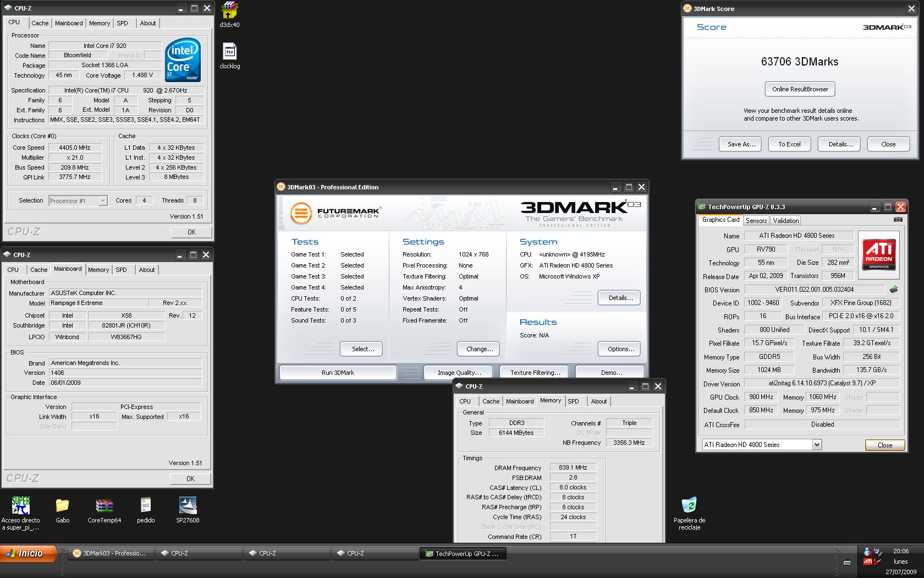Click the Futuremark logo in 3DMark03

(x=335, y=213)
